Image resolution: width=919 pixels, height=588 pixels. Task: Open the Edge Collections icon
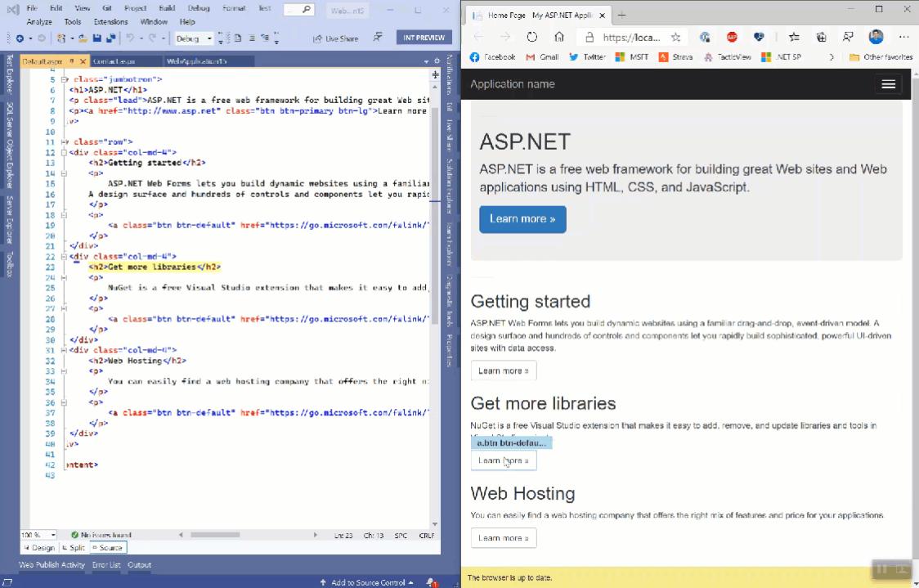821,37
